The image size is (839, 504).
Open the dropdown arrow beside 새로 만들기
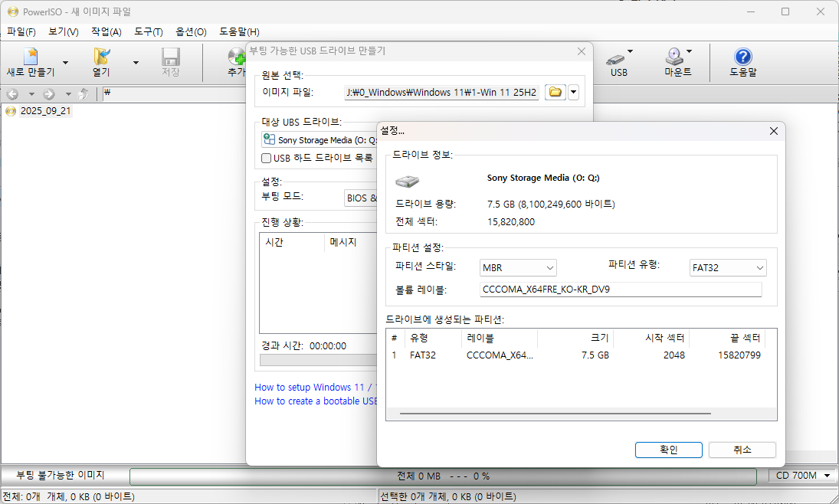pyautogui.click(x=65, y=63)
